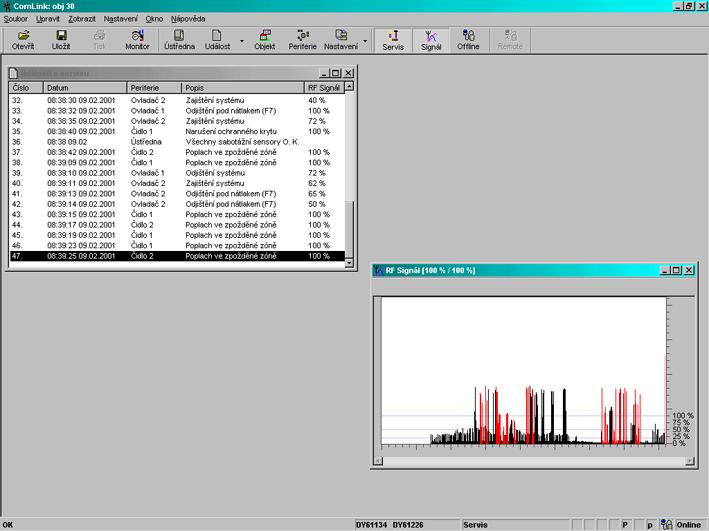This screenshot has width=709, height=531.
Task: Open the Nastavení toolbar icon
Action: [341, 40]
